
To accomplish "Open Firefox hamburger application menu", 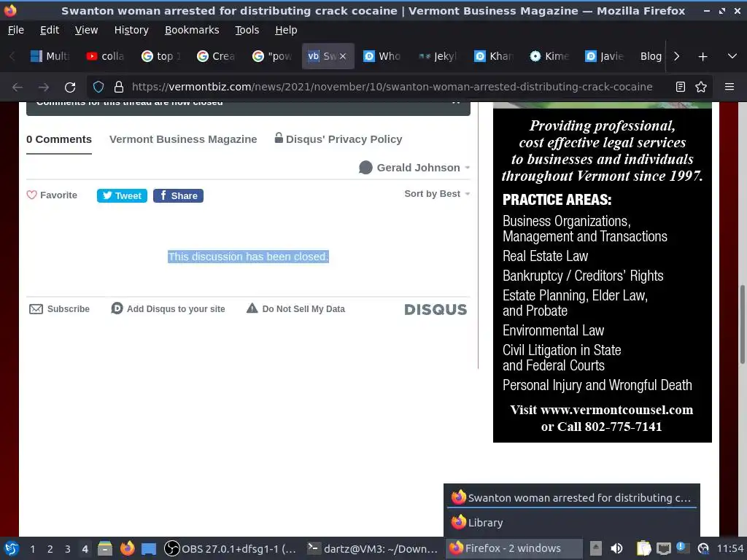I will point(729,87).
